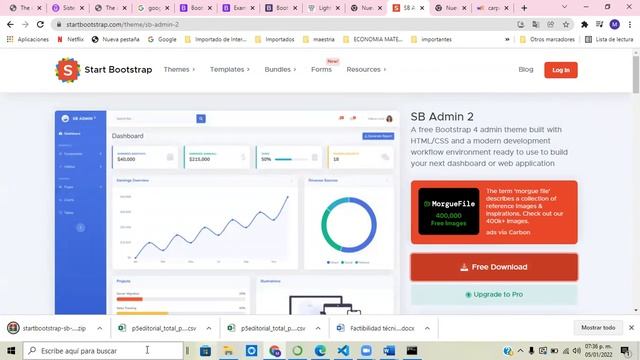The height and width of the screenshot is (360, 640).
Task: Open the terminal window from the taskbar
Action: [x=412, y=351]
